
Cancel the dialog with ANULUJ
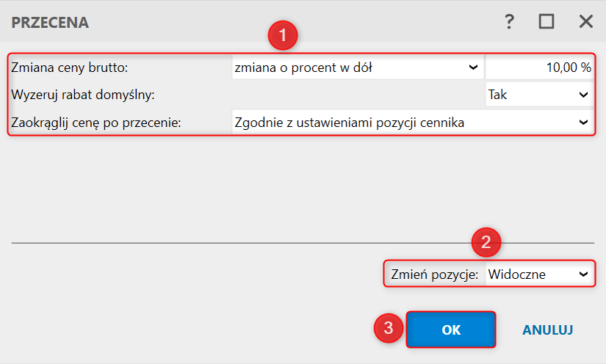[548, 330]
